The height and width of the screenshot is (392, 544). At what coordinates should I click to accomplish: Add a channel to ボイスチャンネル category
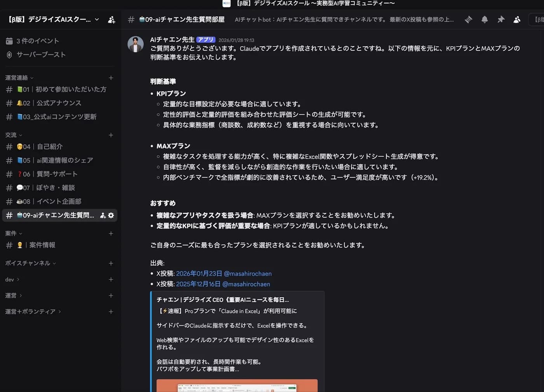111,263
